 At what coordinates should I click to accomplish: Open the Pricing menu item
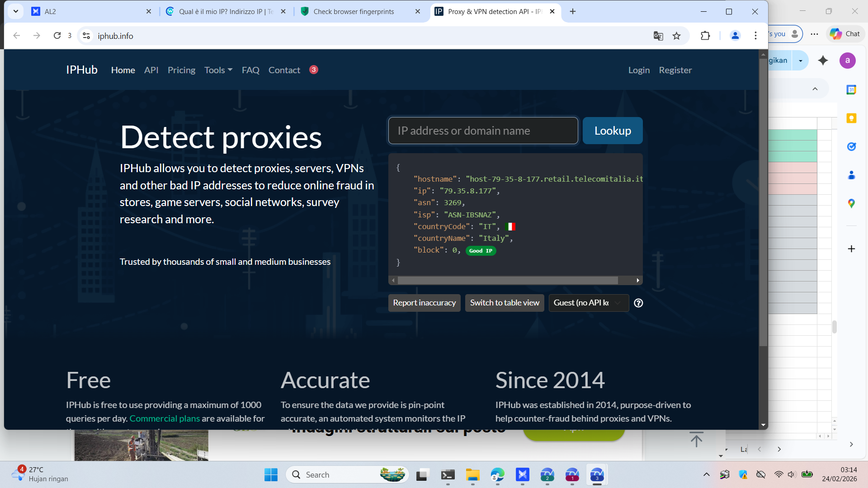[x=181, y=70]
